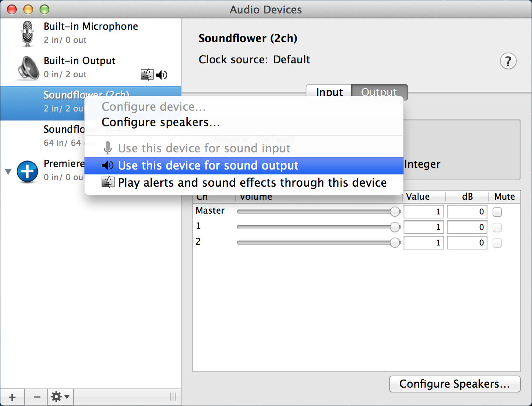The width and height of the screenshot is (532, 406).
Task: Open the gear action menu
Action: point(60,397)
